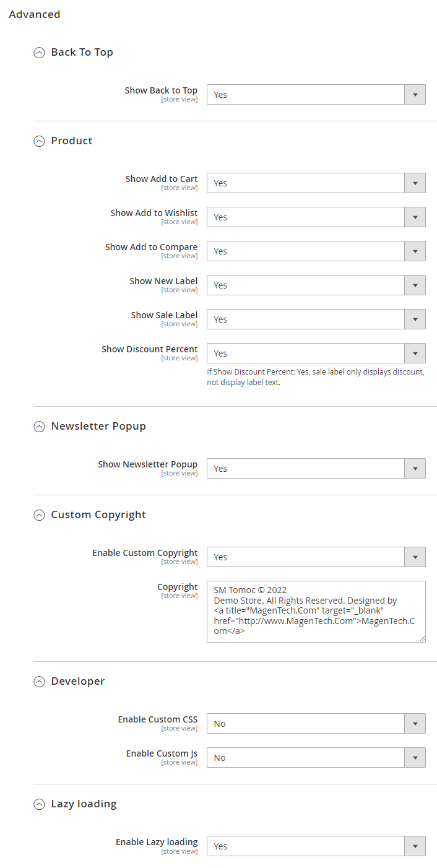The width and height of the screenshot is (437, 868).
Task: Open the Show Back to Top dropdown
Action: 316,95
